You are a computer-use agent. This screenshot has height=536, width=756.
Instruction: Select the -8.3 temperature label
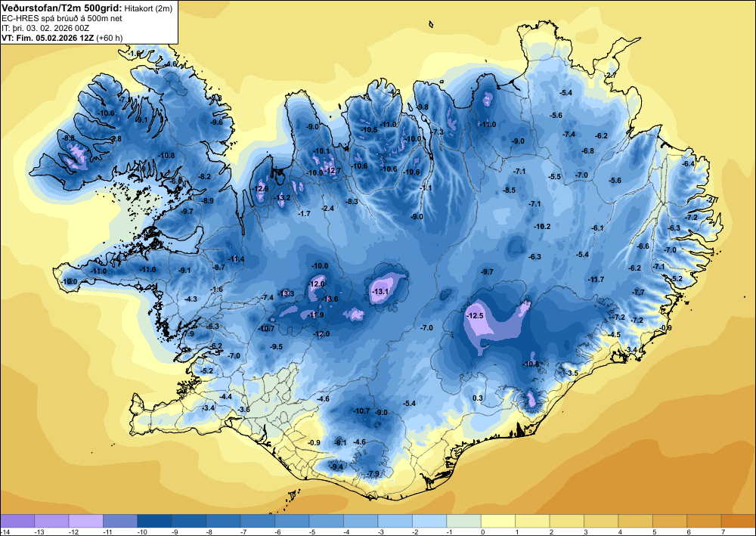pyautogui.click(x=352, y=202)
